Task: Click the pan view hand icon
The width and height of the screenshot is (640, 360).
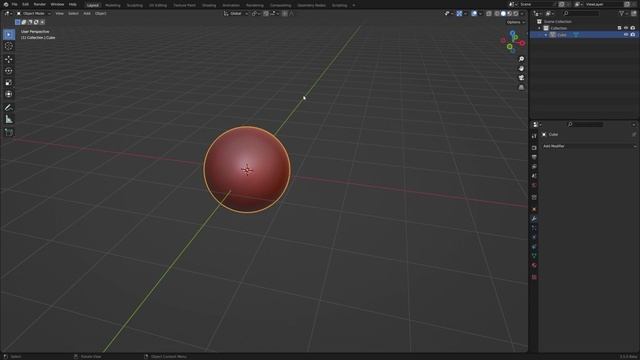Action: [521, 69]
